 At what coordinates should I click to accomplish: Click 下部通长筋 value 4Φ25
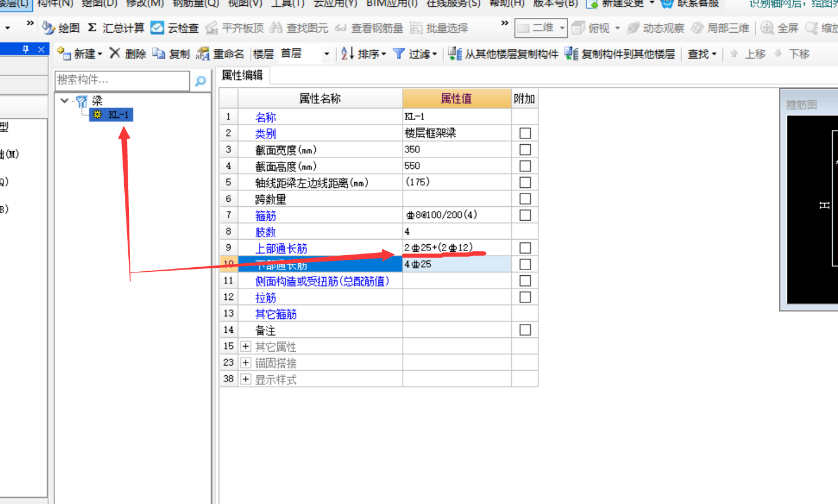[457, 264]
